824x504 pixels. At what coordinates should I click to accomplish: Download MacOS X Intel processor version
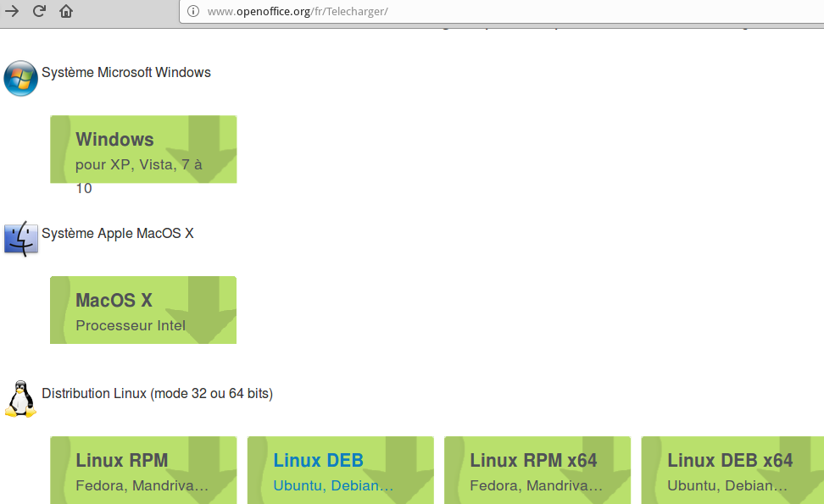point(143,310)
